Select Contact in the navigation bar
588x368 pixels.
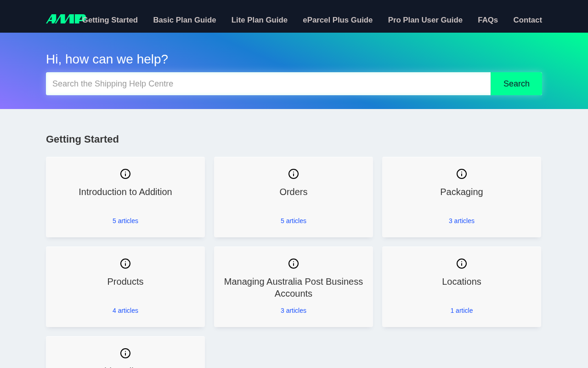[x=528, y=20]
